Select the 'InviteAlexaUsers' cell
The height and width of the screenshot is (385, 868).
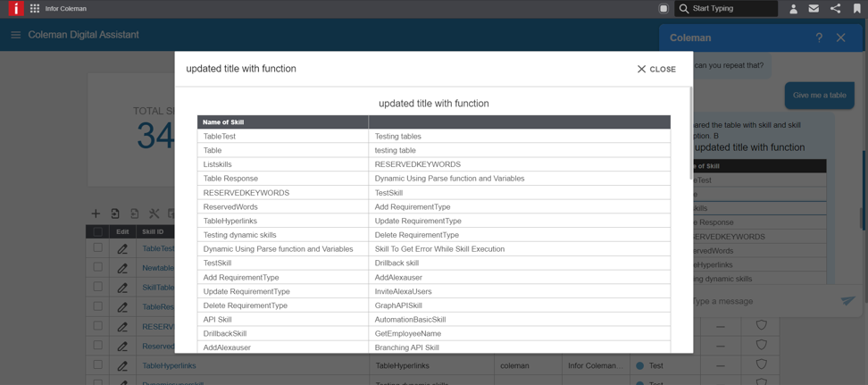pos(519,291)
